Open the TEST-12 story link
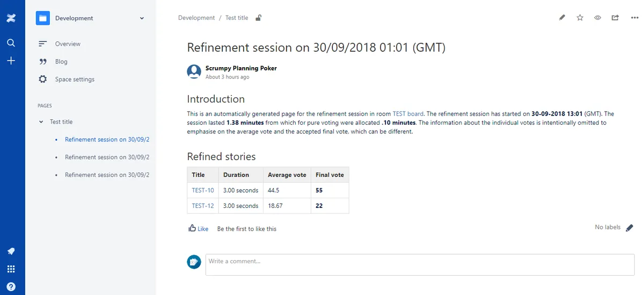Viewport: 644px width, 295px height. [203, 206]
